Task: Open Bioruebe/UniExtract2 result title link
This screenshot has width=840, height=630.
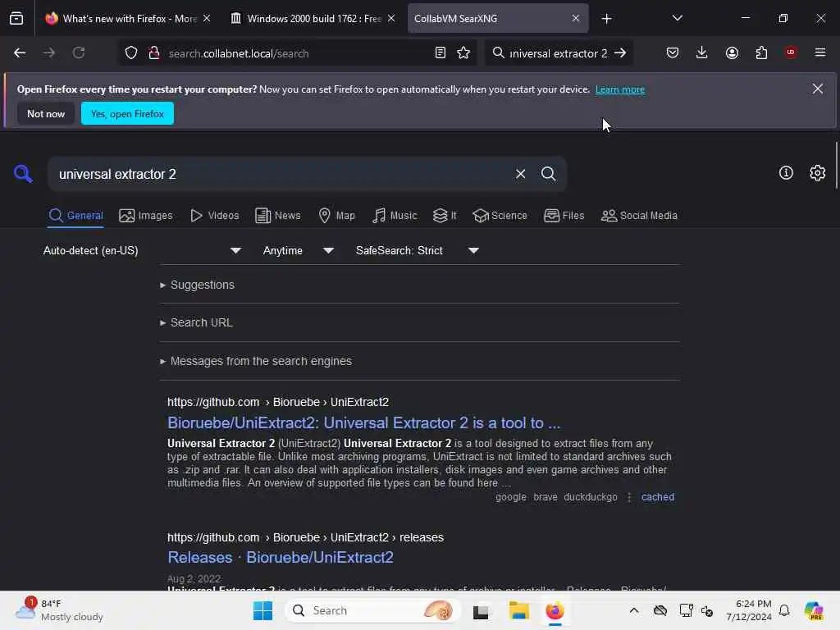Action: click(363, 422)
